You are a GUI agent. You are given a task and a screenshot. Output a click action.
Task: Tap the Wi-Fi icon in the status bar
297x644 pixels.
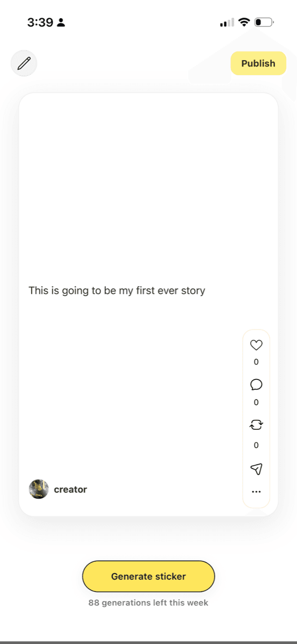pos(244,23)
